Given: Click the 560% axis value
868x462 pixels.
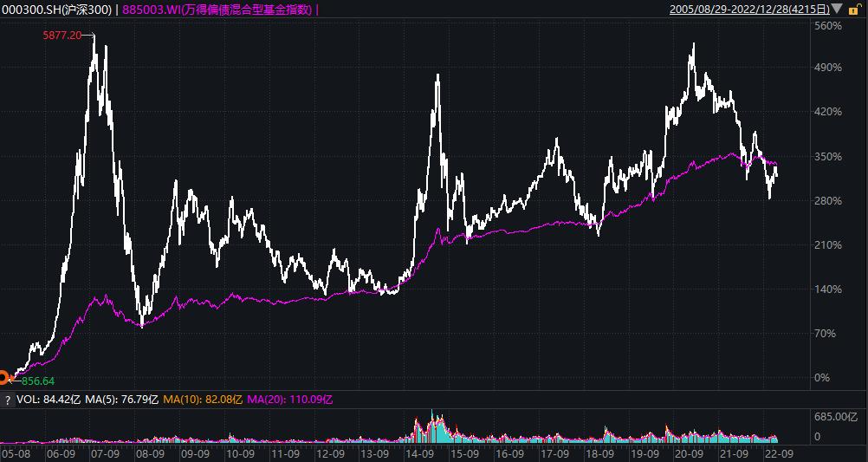Looking at the screenshot, I should point(828,25).
